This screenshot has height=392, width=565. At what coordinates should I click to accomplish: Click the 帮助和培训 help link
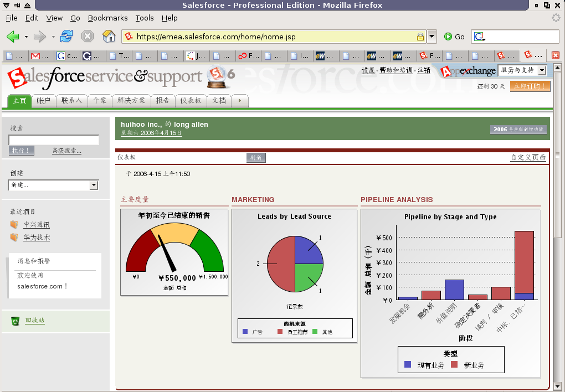click(396, 70)
